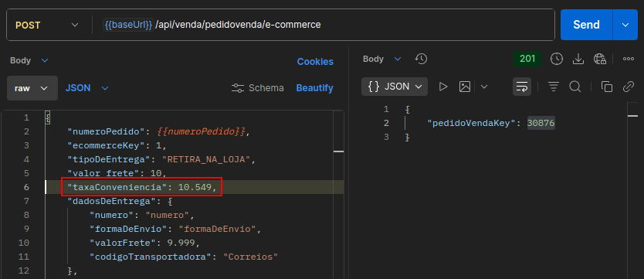Open the JSON language dropdown in request
Image resolution: width=644 pixels, height=279 pixels.
86,88
